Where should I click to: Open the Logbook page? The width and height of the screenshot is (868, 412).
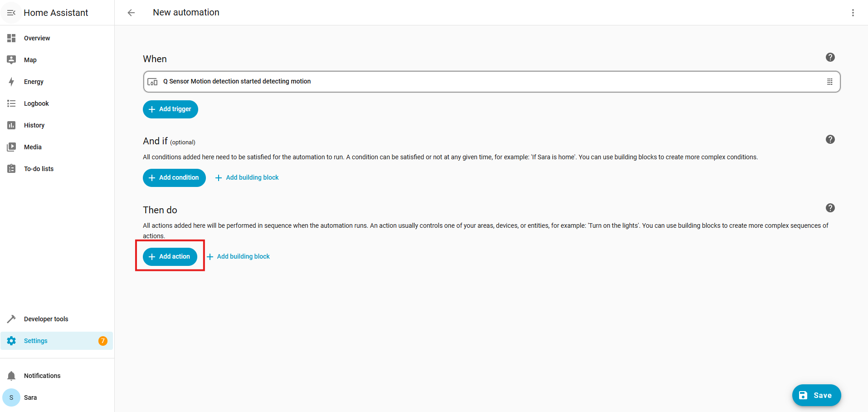point(57,103)
